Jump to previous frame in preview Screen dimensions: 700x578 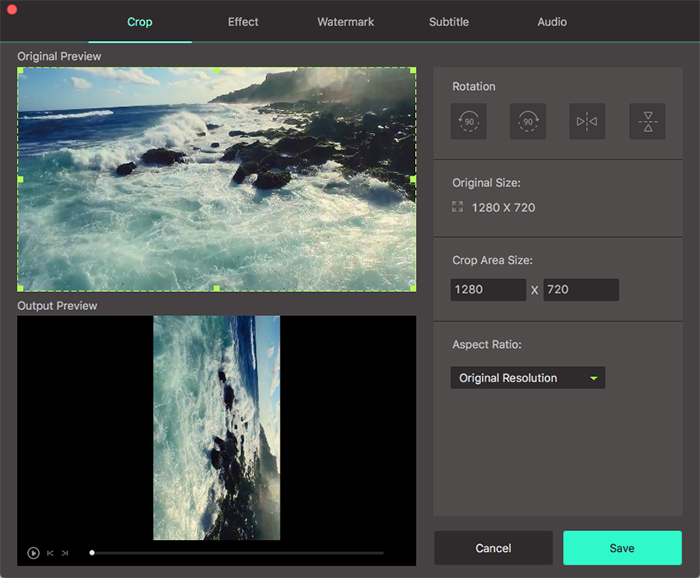[50, 552]
